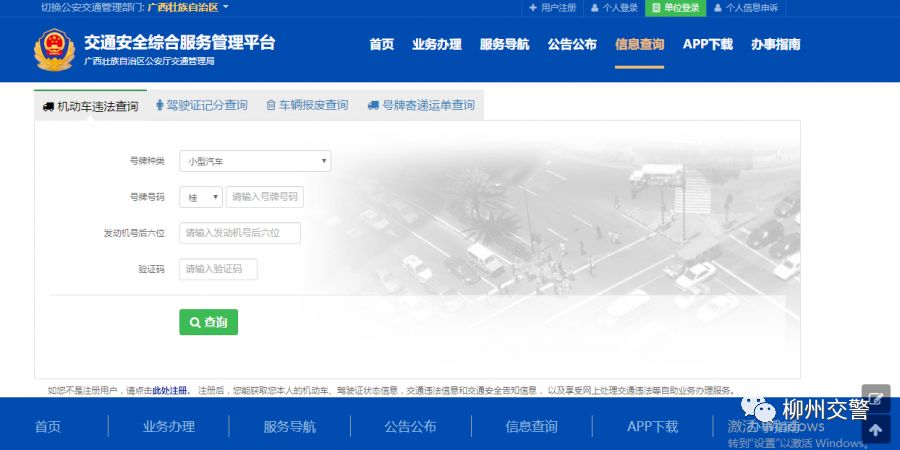Open the 号牌种类 dropdown showing 小型汽车

pyautogui.click(x=255, y=161)
